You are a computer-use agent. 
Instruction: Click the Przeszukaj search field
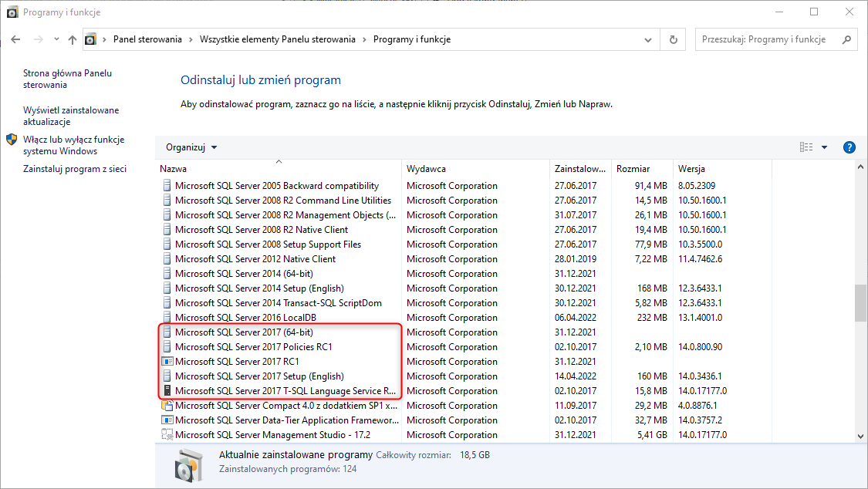[775, 39]
